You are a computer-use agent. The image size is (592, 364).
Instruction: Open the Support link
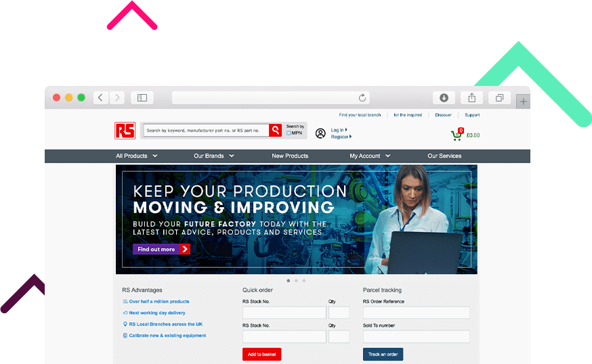[472, 115]
